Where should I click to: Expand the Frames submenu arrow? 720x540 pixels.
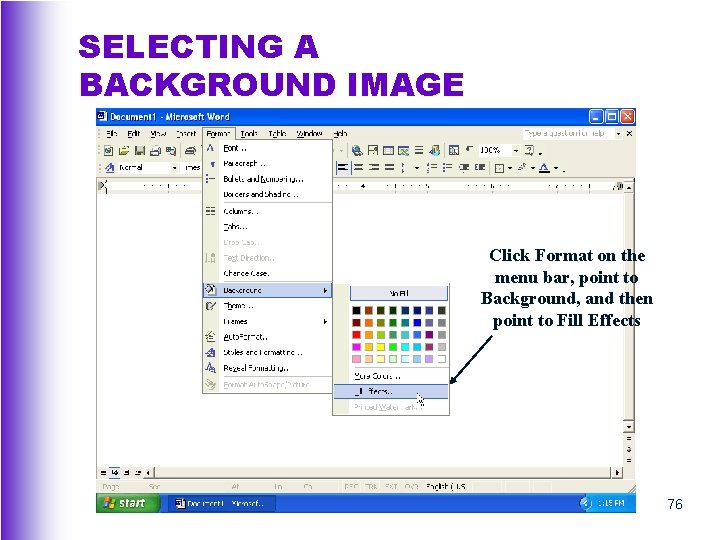coord(325,321)
